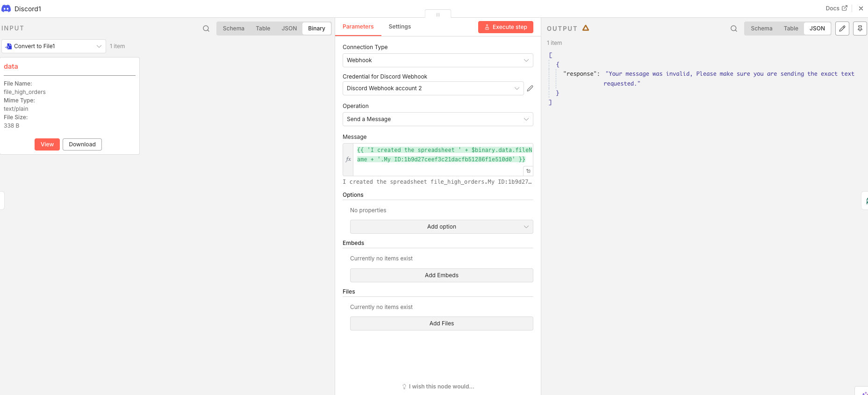
Task: Click the fx expression icon for Message
Action: (348, 159)
